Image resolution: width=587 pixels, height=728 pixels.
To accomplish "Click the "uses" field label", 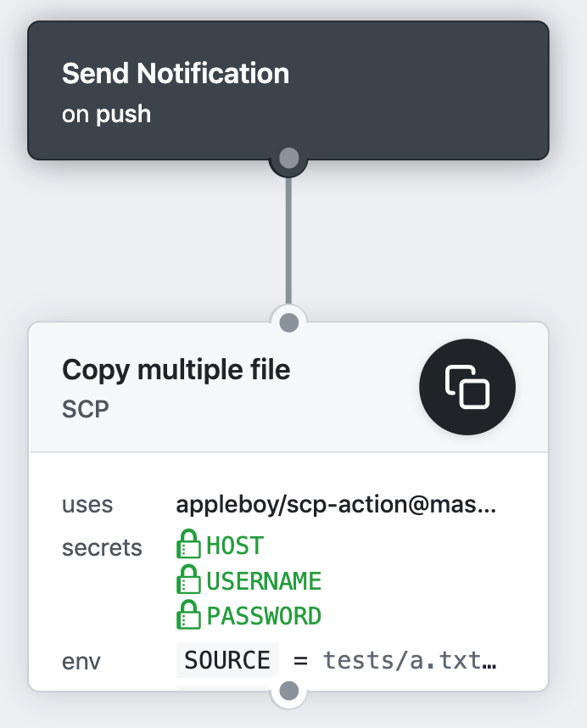I will point(87,505).
